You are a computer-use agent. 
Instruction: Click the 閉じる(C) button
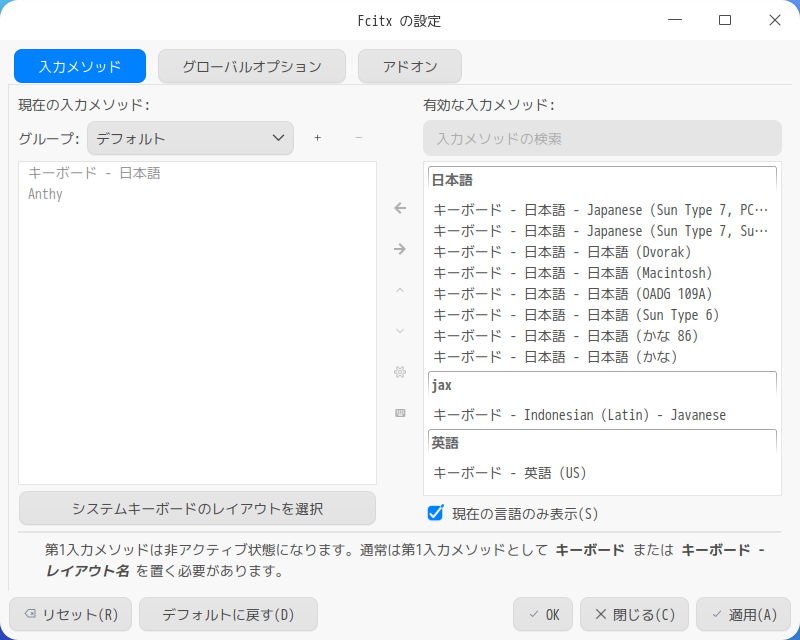pos(634,614)
